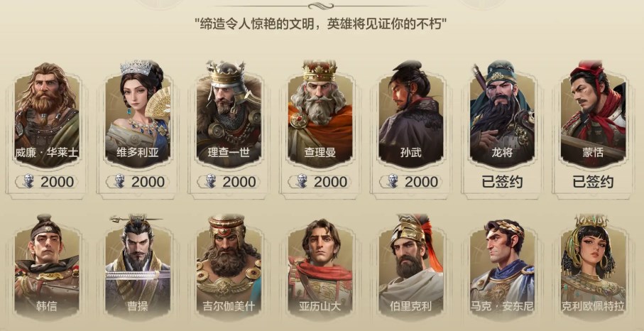This screenshot has width=644, height=331.
Task: Click the currency icon under 查理曼
Action: pos(302,181)
